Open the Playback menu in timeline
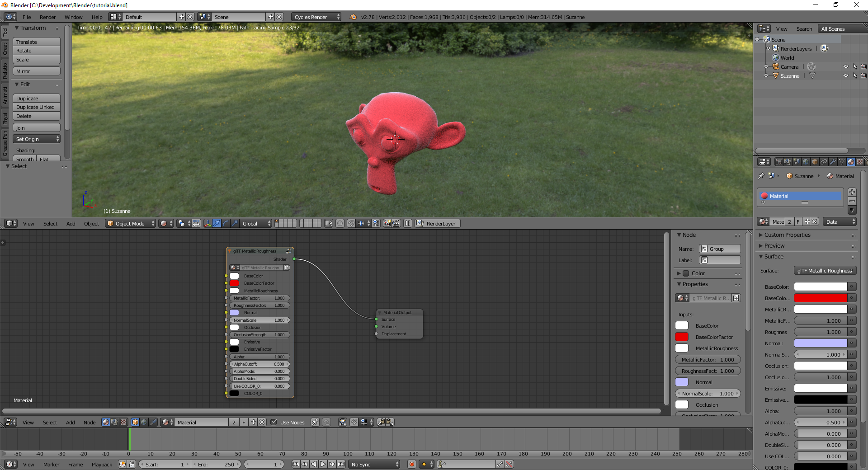Viewport: 868px width, 470px height. pyautogui.click(x=102, y=464)
